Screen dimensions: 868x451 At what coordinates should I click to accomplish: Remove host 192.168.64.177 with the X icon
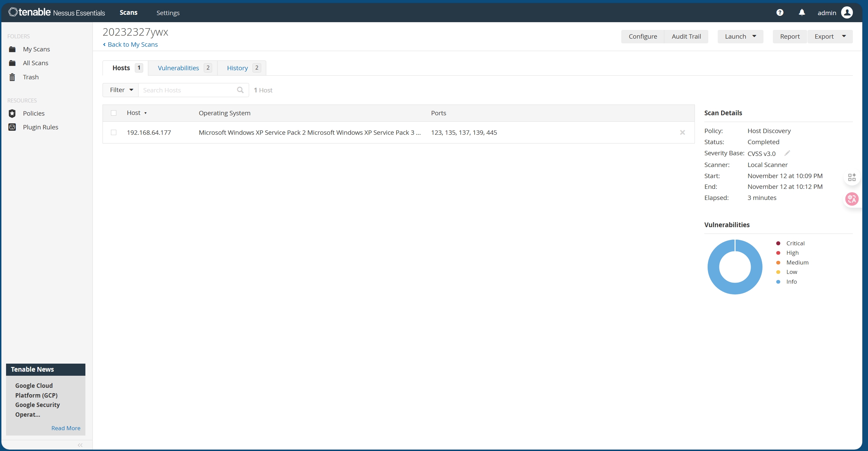click(x=682, y=132)
